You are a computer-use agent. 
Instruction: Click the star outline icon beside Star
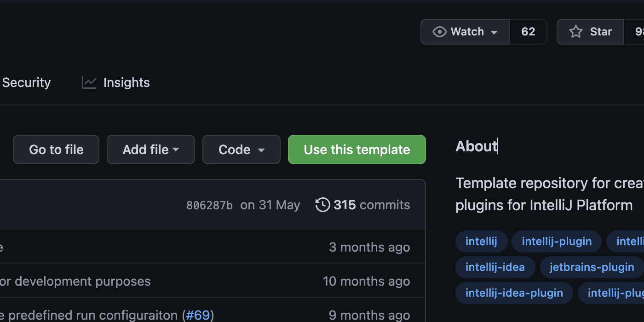coord(575,31)
